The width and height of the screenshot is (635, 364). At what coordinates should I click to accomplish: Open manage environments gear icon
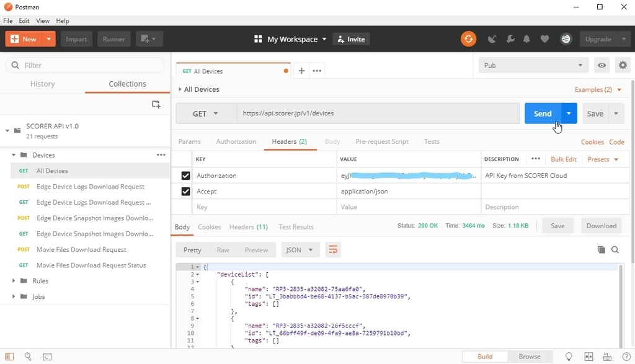coord(623,65)
